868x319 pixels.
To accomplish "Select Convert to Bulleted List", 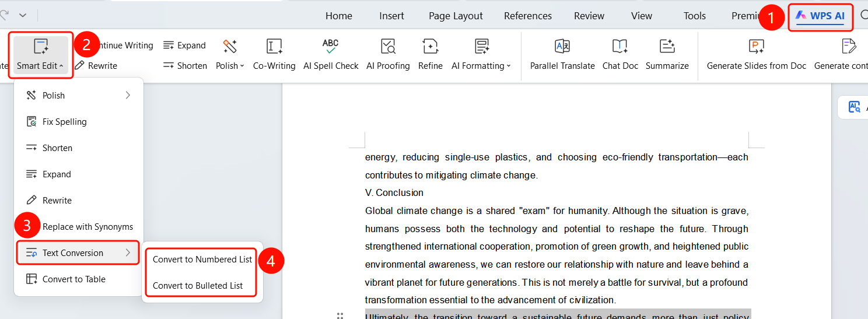I will tap(202, 286).
